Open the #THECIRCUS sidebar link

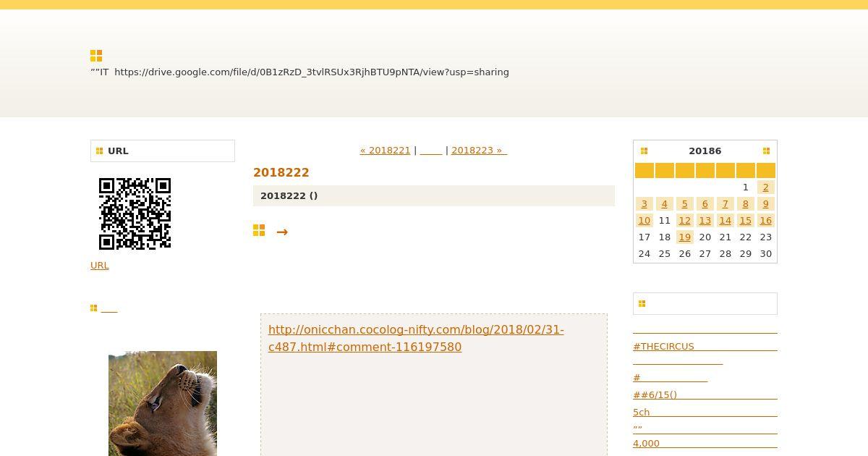click(x=705, y=347)
